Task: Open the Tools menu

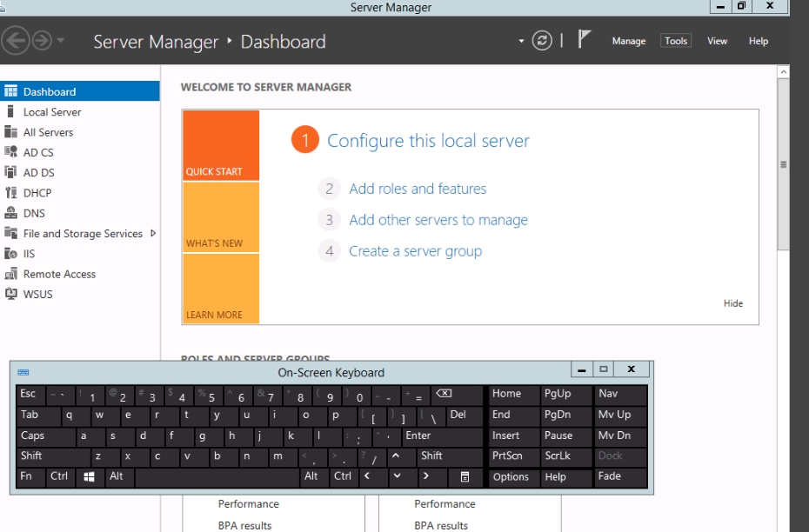Action: coord(676,41)
